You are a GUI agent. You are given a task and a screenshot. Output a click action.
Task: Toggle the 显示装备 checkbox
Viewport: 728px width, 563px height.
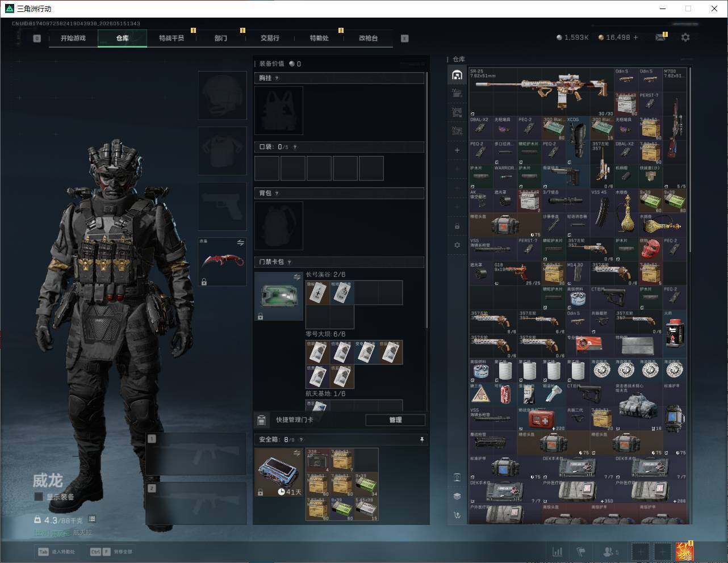coord(39,497)
